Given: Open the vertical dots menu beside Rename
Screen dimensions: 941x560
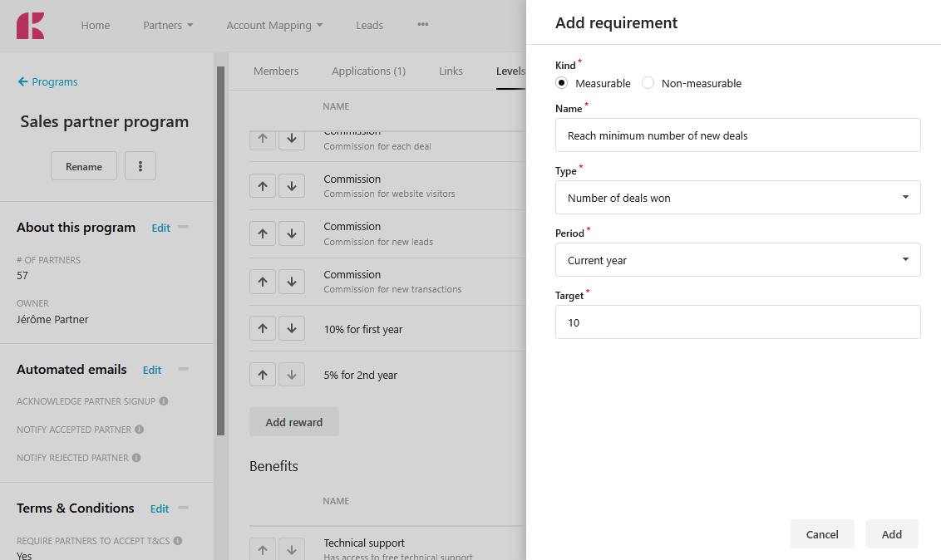Looking at the screenshot, I should tap(140, 166).
